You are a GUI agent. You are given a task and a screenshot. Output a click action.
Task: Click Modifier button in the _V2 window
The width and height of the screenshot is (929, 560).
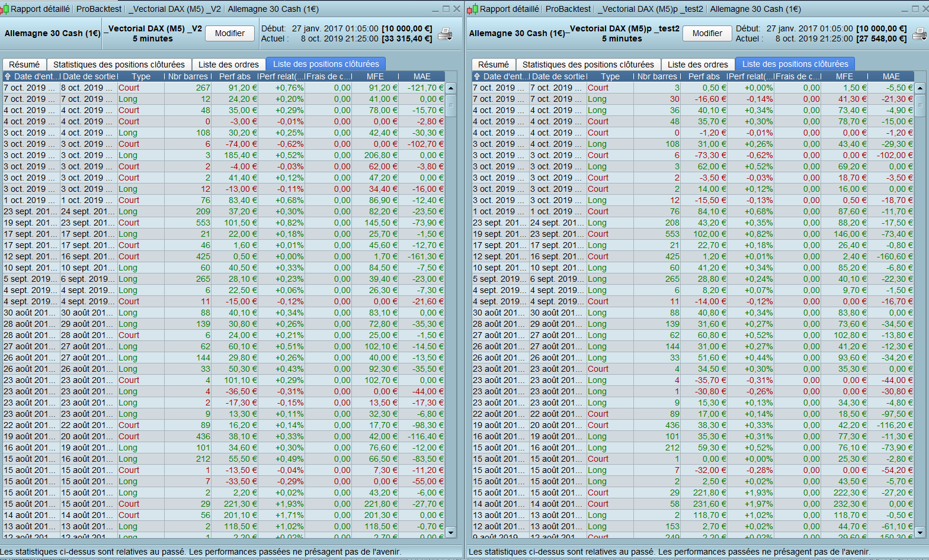(x=230, y=33)
